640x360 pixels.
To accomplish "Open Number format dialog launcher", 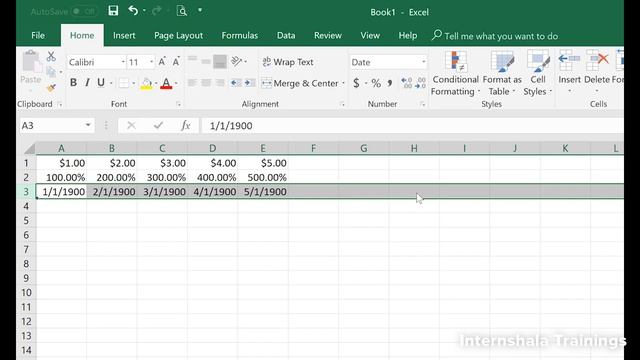I will [x=422, y=104].
